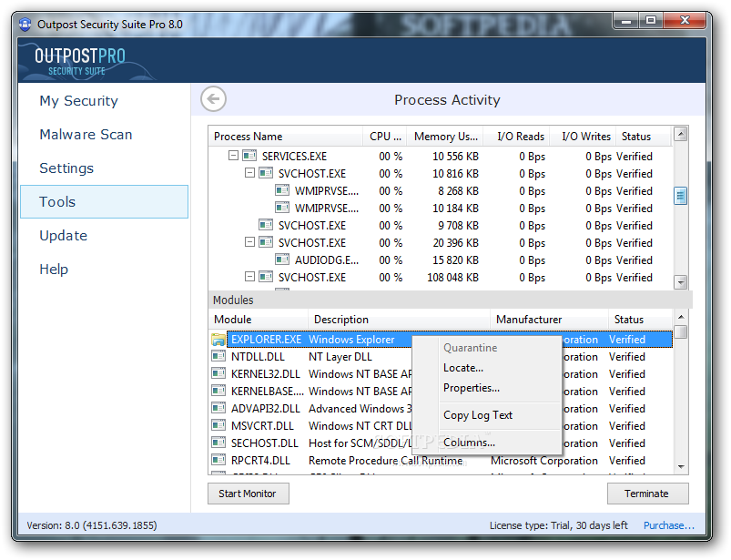731x560 pixels.
Task: Click the 108 048 KB memory value
Action: coord(452,277)
